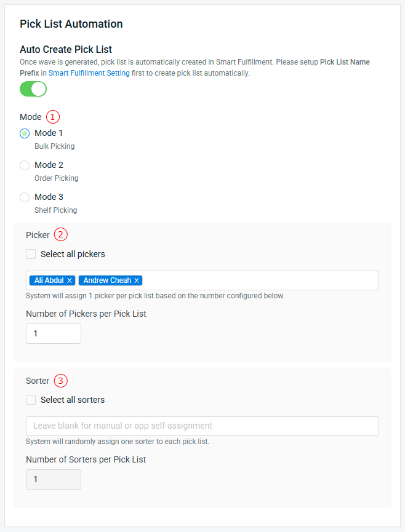
Task: Click the red circled number 3 marker
Action: tap(61, 380)
